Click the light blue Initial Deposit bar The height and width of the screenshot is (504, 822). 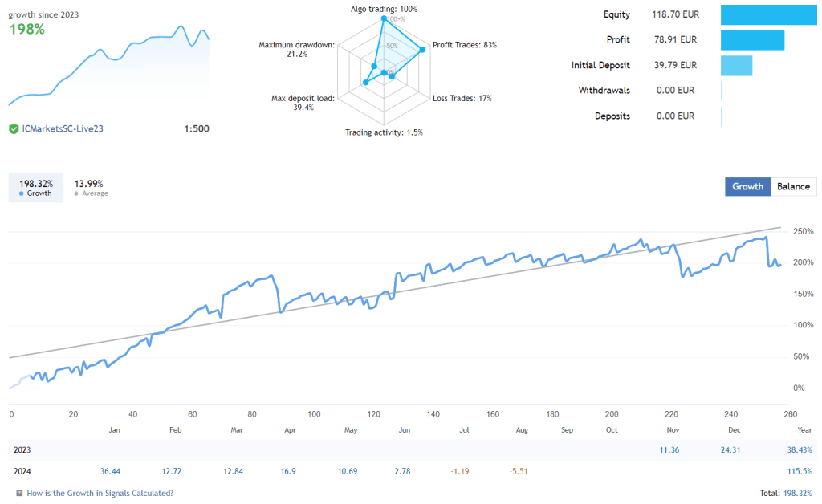click(x=736, y=66)
